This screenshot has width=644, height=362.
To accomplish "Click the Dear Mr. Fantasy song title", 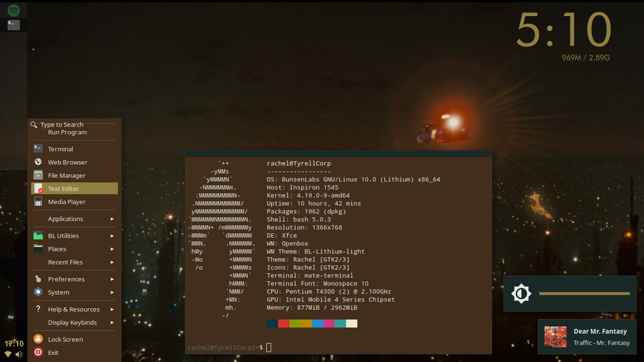I will (600, 331).
